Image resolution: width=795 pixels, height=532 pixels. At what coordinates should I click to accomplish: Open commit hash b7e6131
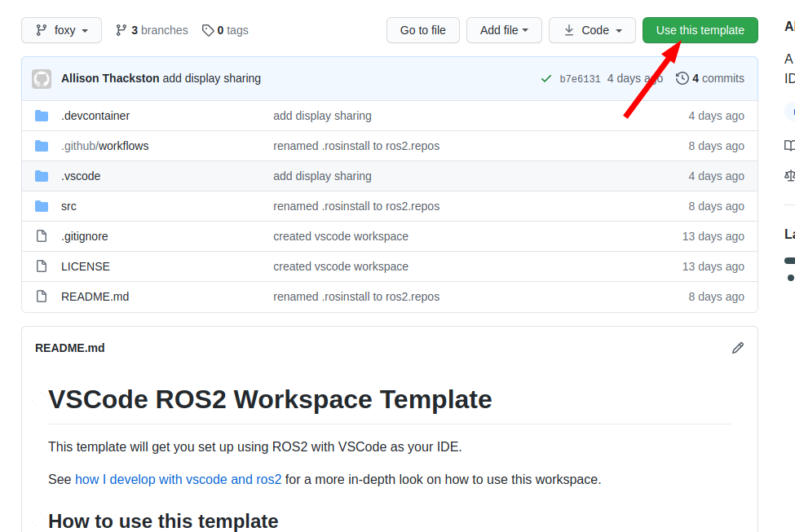[580, 79]
